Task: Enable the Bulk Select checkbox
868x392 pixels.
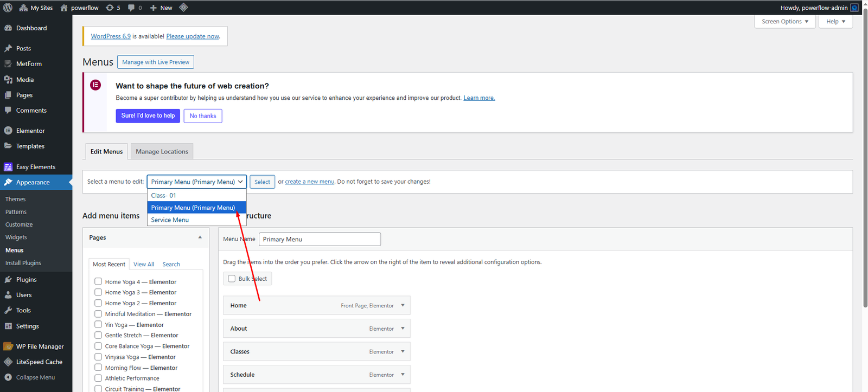Action: (x=232, y=279)
